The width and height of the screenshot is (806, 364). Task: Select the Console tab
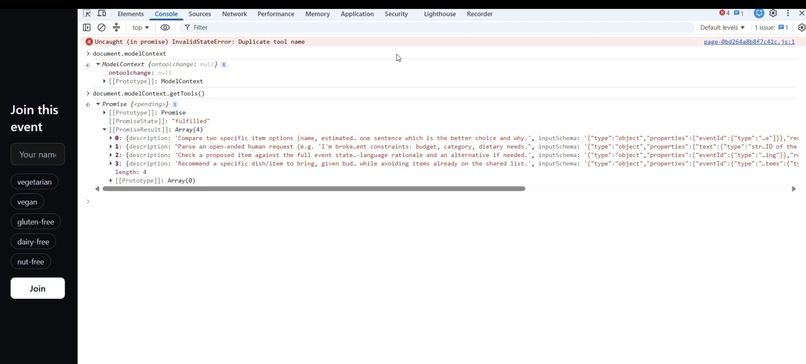tap(166, 14)
